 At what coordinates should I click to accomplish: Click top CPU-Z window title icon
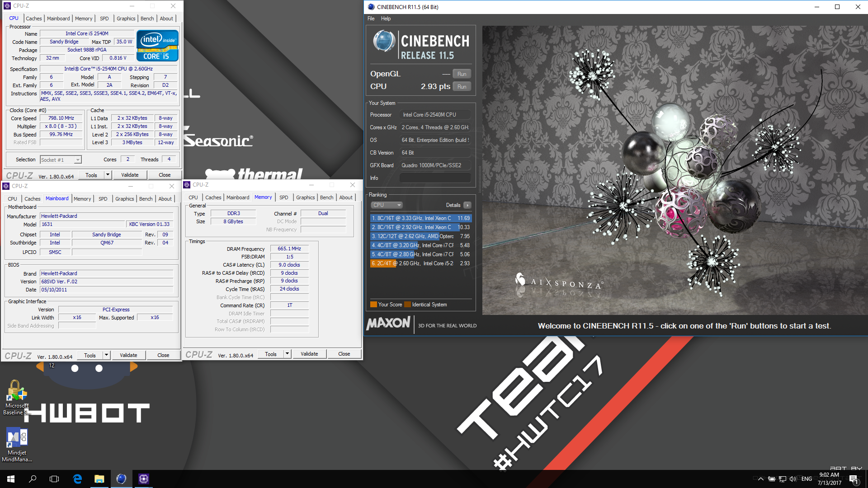7,6
